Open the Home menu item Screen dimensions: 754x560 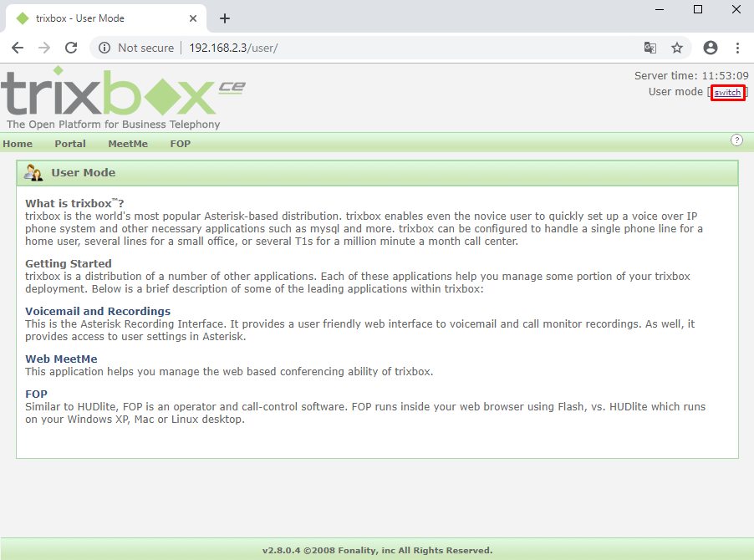coord(18,144)
